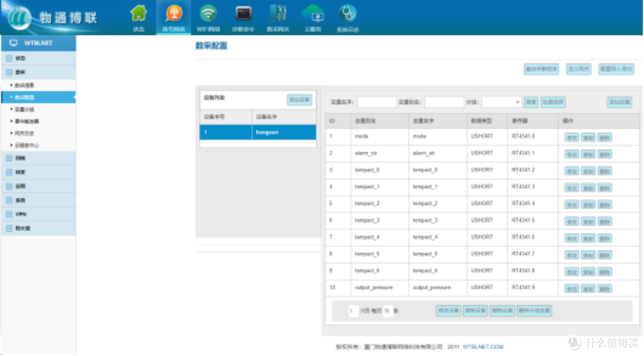The image size is (644, 356).
Task: Click the square icon beside the VPN menu
Action: [x=10, y=214]
